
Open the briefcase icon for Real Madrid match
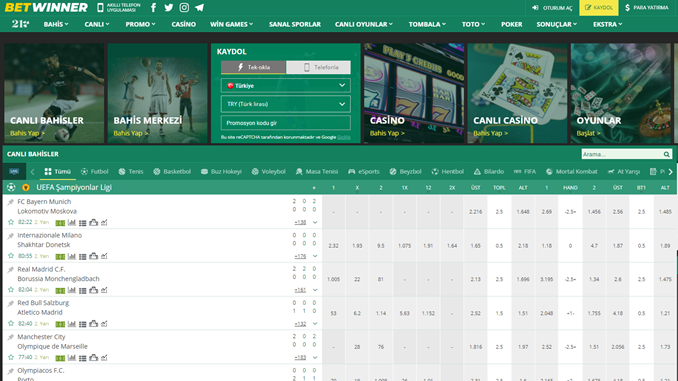(x=93, y=290)
